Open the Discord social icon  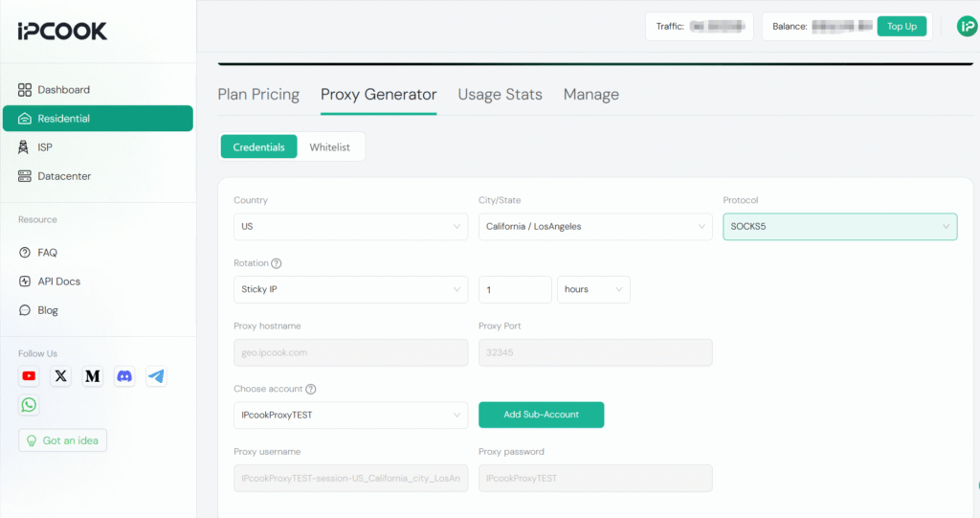(124, 376)
